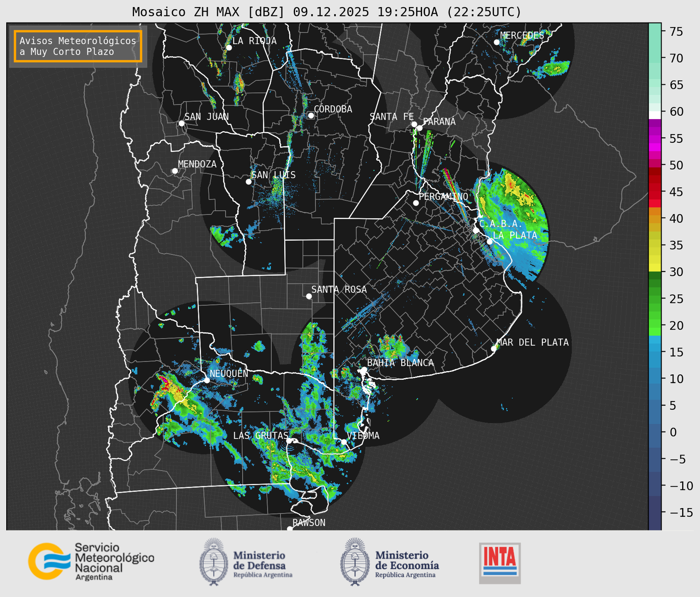
Task: Click the Pergamino city marker dot
Action: coord(416,203)
